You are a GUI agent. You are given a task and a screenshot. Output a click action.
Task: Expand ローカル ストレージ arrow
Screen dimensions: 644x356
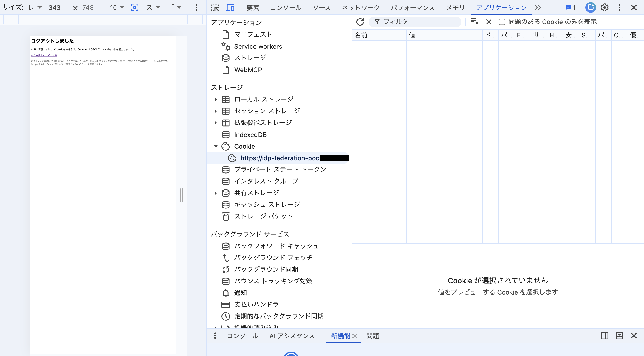(216, 99)
